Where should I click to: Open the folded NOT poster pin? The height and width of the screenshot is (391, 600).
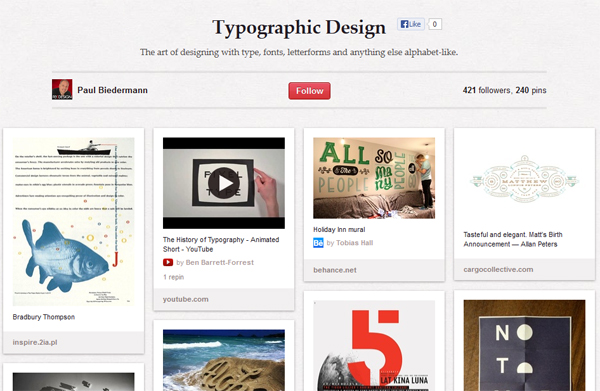click(x=524, y=345)
